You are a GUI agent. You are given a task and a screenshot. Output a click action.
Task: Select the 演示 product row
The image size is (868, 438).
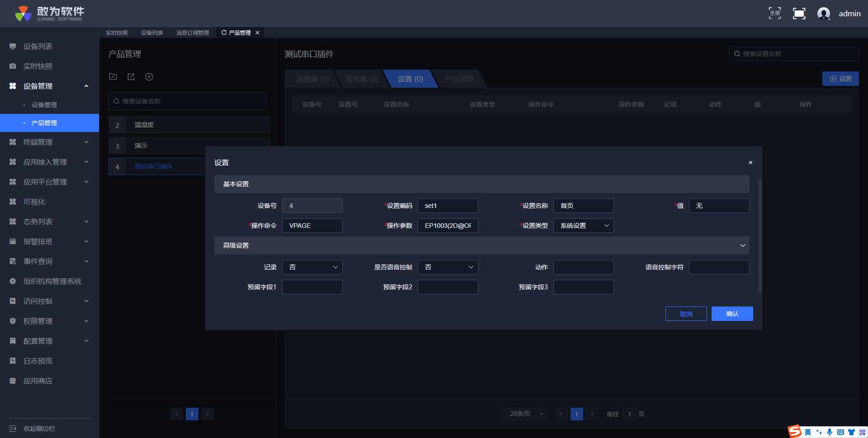[x=189, y=146]
